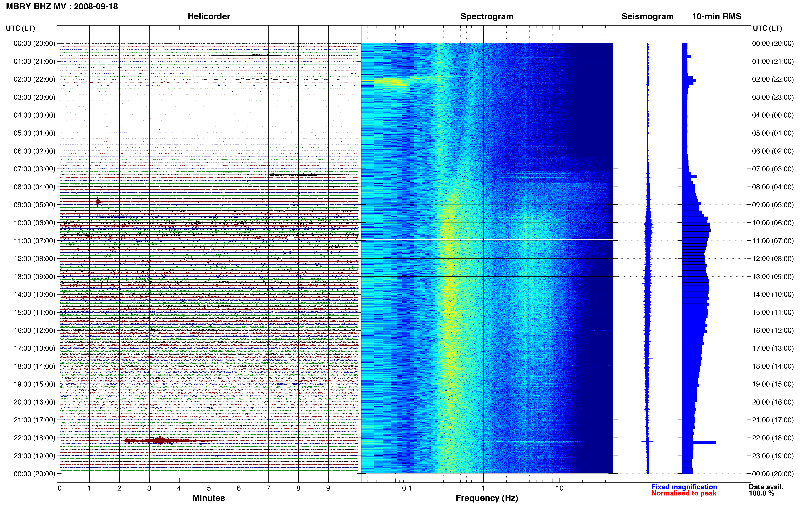Click left time label '01:00 (21:00)'
The height and width of the screenshot is (508, 812).
tap(34, 62)
